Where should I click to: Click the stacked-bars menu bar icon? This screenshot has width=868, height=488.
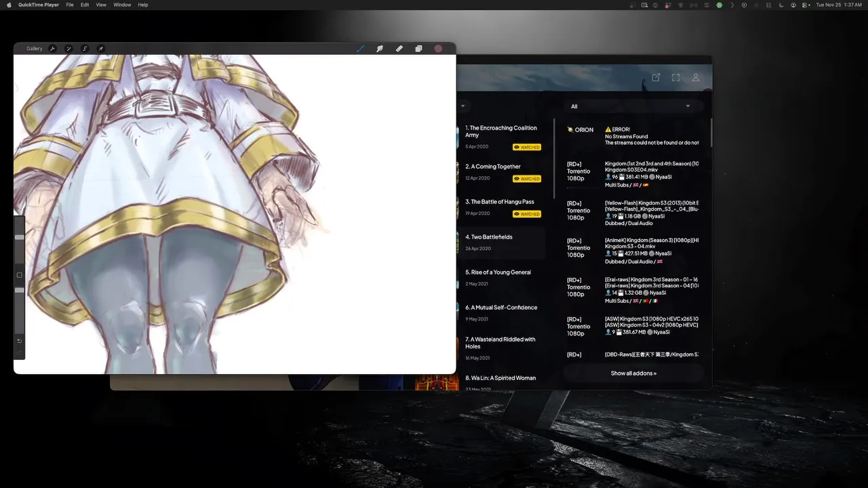click(x=707, y=5)
